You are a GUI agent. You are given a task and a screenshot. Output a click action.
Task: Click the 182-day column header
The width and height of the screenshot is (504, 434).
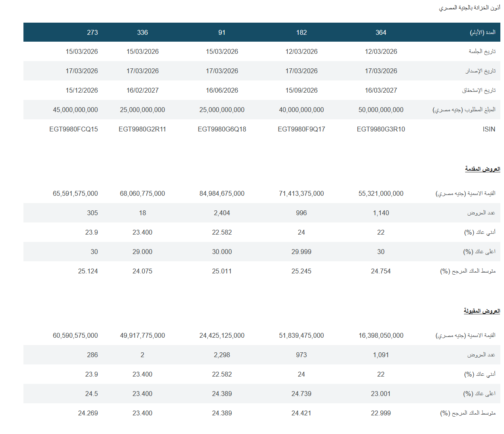(301, 32)
